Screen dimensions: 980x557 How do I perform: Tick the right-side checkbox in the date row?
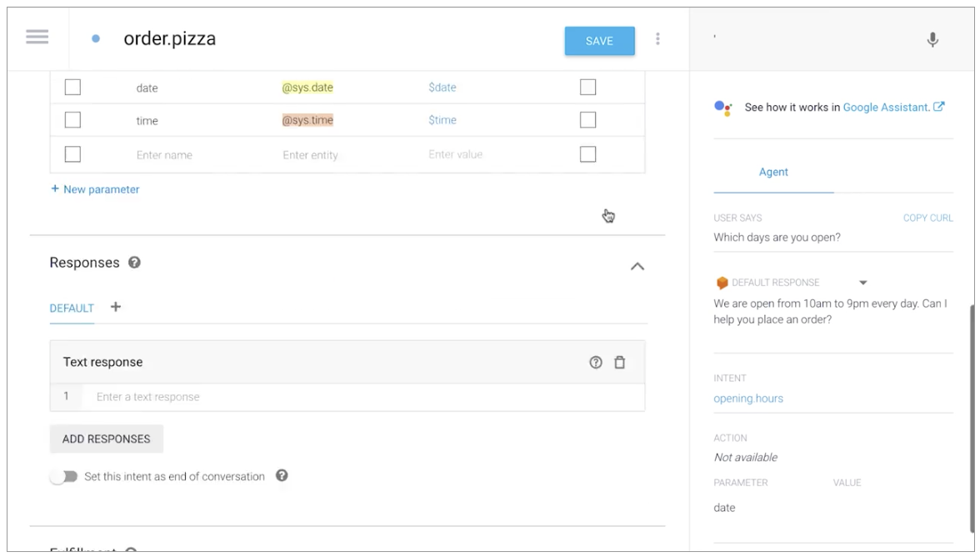pos(587,88)
